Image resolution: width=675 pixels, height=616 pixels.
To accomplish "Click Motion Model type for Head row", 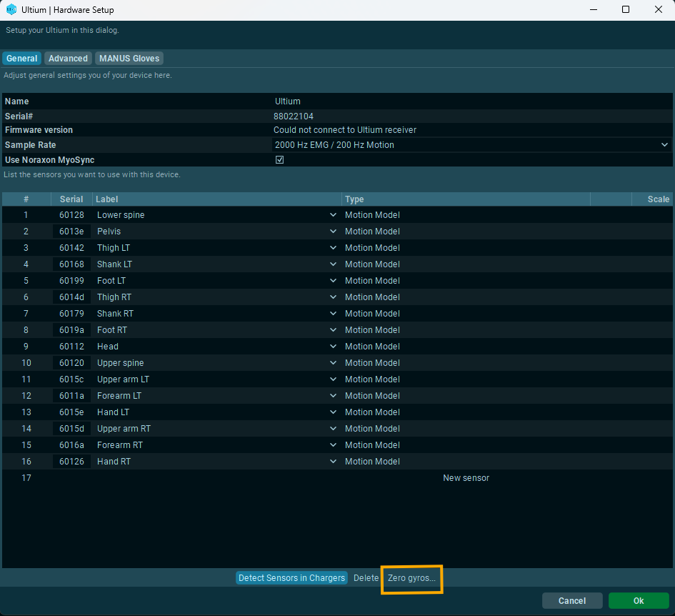I will pos(372,347).
